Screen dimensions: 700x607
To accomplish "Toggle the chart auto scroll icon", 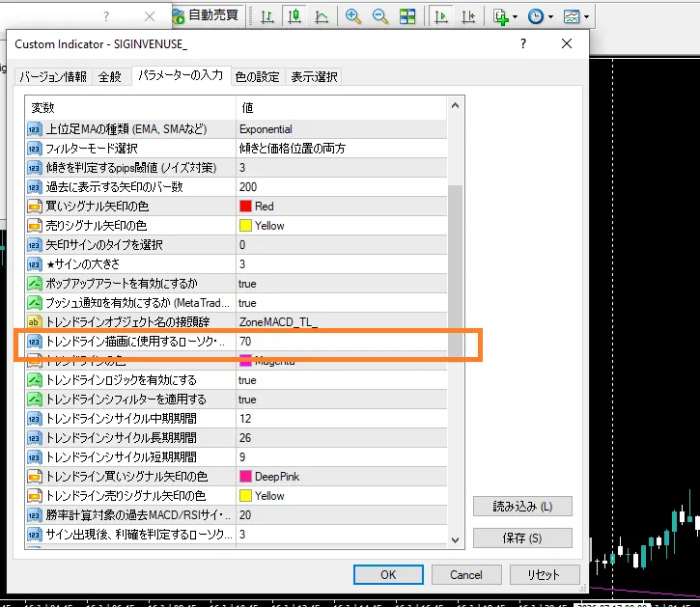I will point(441,16).
